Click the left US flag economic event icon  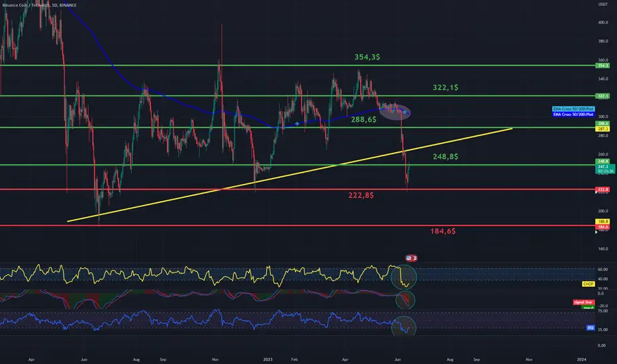[409, 258]
